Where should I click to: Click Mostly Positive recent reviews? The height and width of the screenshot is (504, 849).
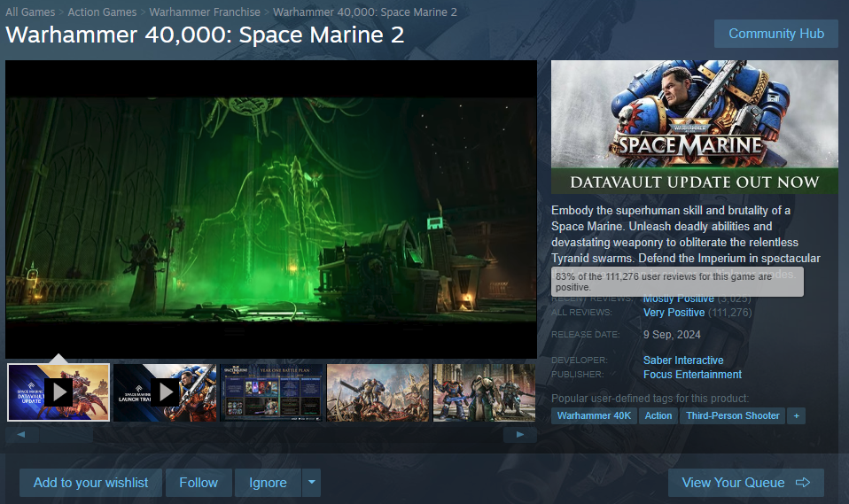tap(679, 299)
